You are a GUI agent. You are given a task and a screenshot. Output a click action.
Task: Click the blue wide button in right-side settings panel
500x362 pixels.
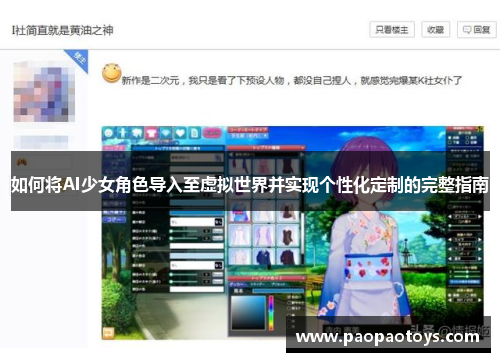click(465, 282)
